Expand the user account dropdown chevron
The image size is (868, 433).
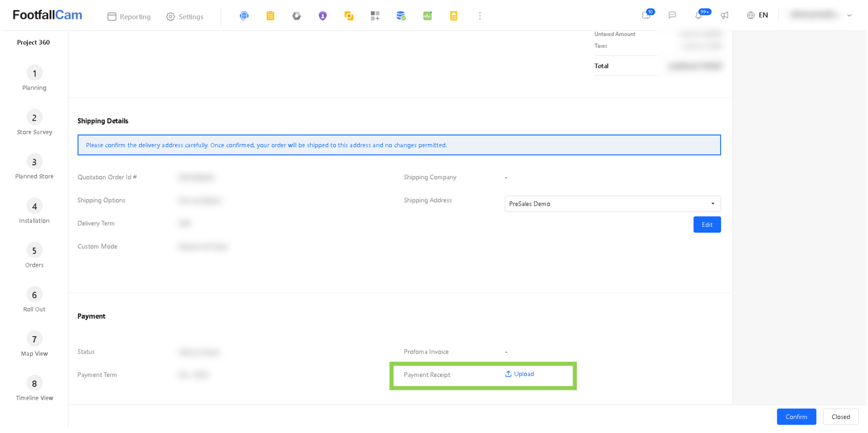(x=849, y=15)
